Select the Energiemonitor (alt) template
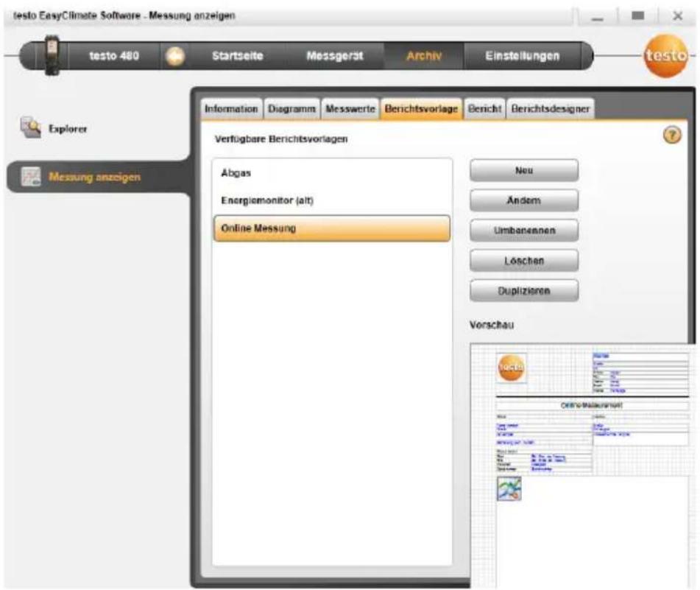The image size is (700, 590). click(332, 200)
